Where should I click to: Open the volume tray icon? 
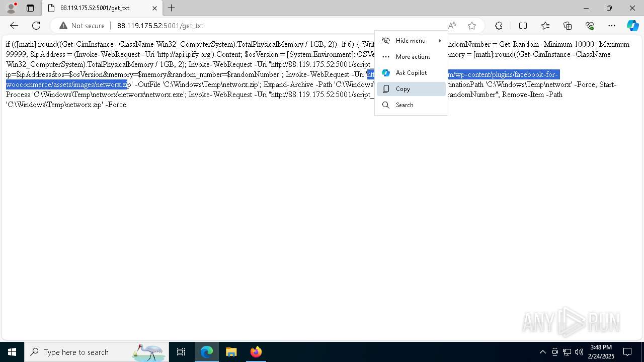click(579, 352)
